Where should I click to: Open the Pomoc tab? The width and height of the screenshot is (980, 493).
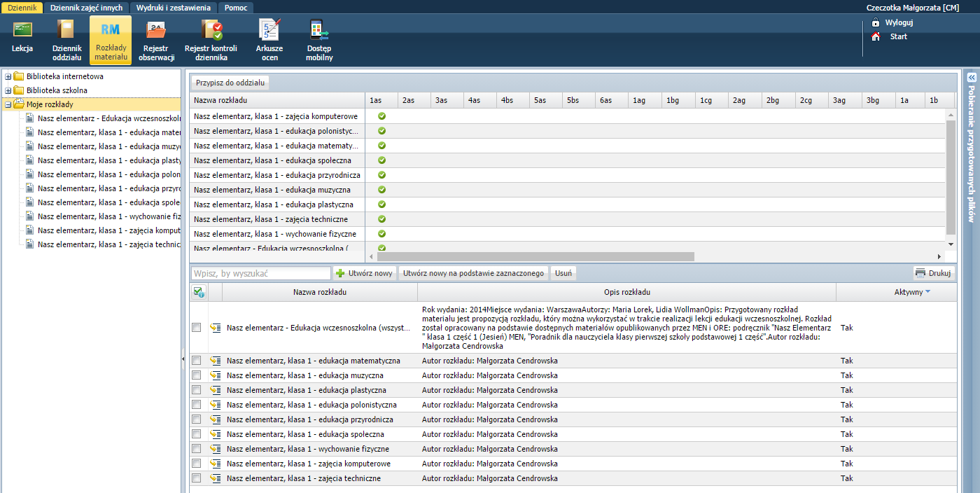click(x=236, y=8)
